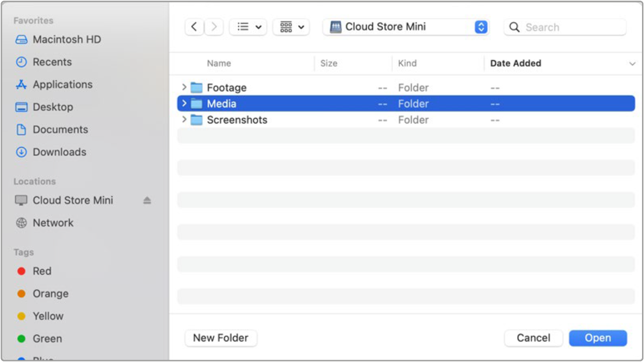Select the Screenshots folder name
This screenshot has width=644, height=362.
pyautogui.click(x=237, y=120)
